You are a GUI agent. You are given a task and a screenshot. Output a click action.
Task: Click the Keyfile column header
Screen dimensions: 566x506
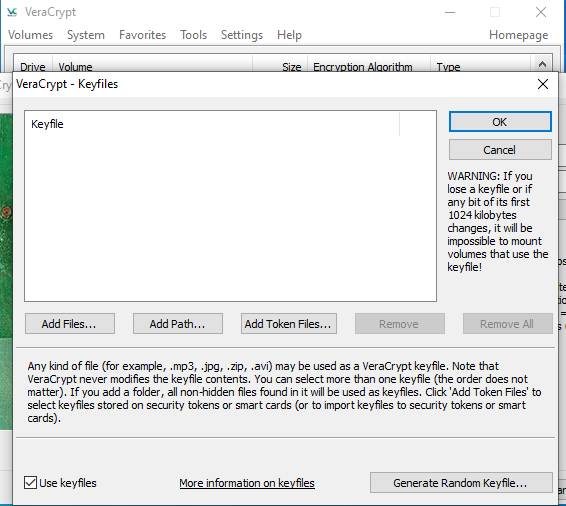pyautogui.click(x=213, y=124)
